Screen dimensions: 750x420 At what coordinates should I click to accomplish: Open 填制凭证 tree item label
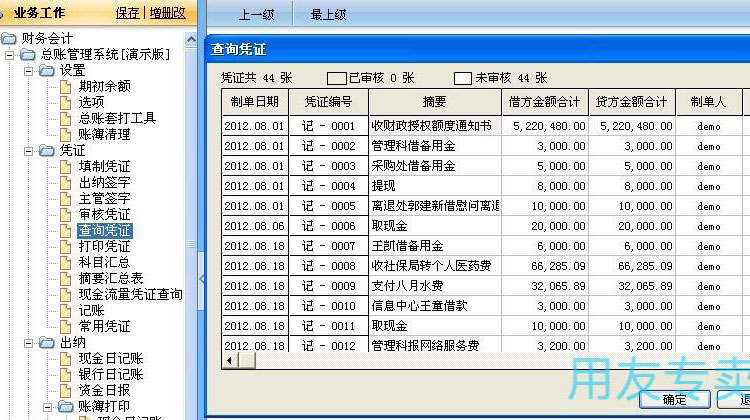click(104, 166)
